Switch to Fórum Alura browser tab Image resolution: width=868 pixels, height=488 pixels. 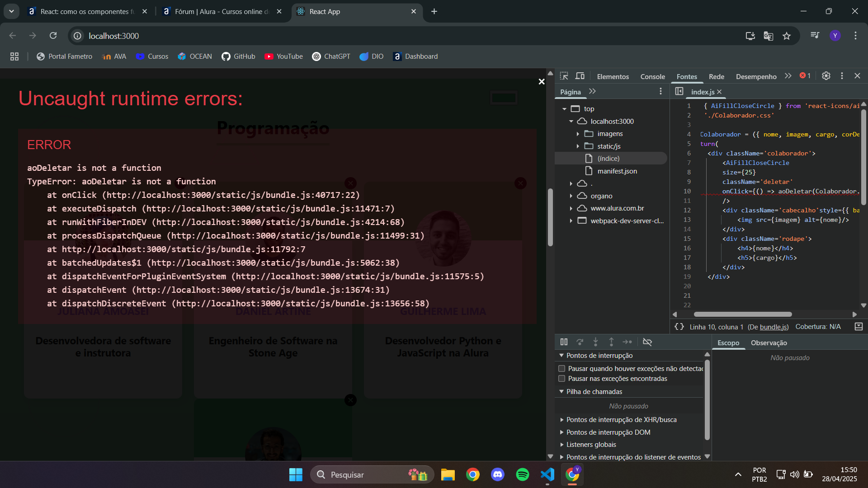[222, 11]
